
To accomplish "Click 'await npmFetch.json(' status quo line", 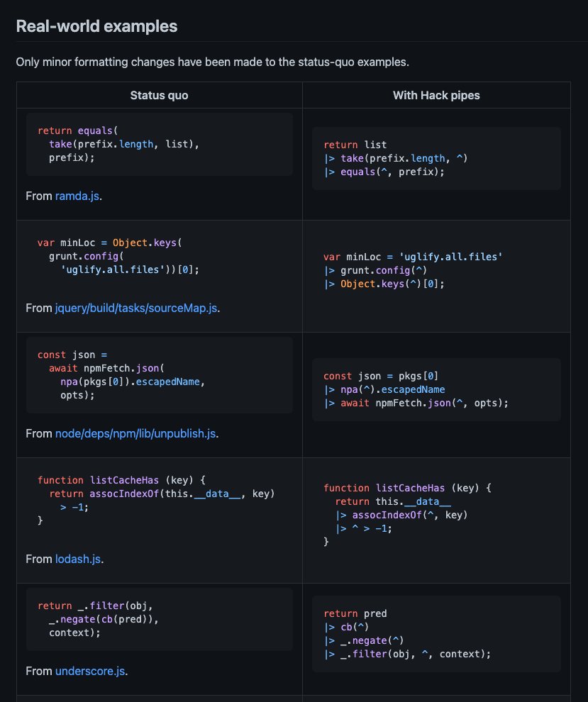I will click(x=106, y=368).
